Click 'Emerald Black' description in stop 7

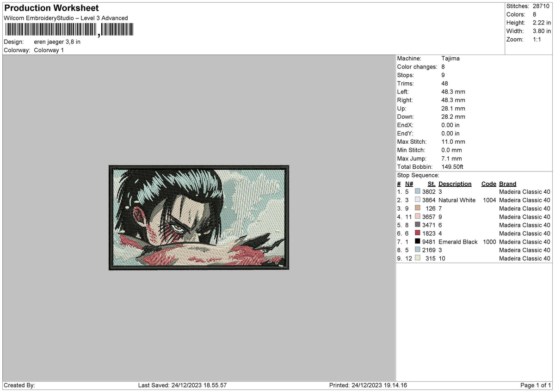pyautogui.click(x=458, y=242)
